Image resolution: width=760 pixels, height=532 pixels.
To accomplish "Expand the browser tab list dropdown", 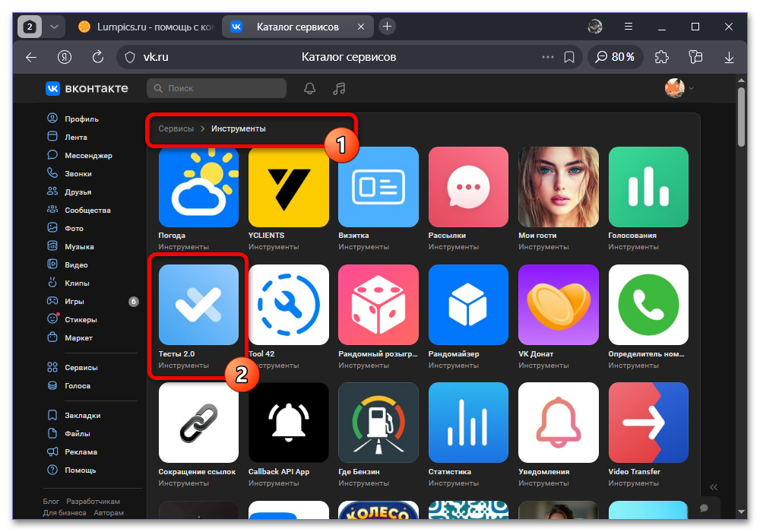I will pos(54,27).
